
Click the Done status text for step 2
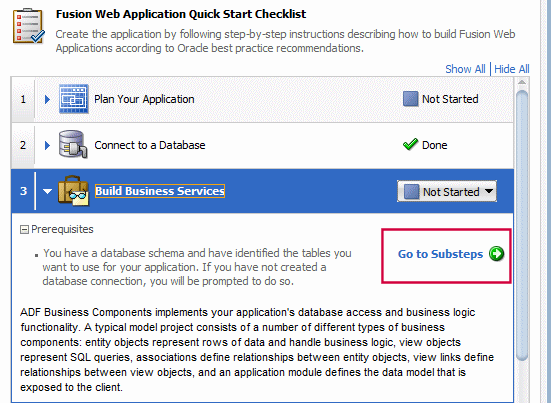click(435, 145)
